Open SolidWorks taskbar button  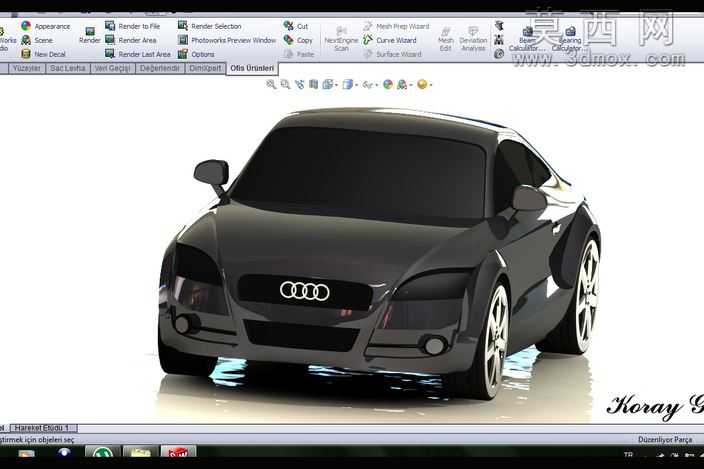click(179, 452)
